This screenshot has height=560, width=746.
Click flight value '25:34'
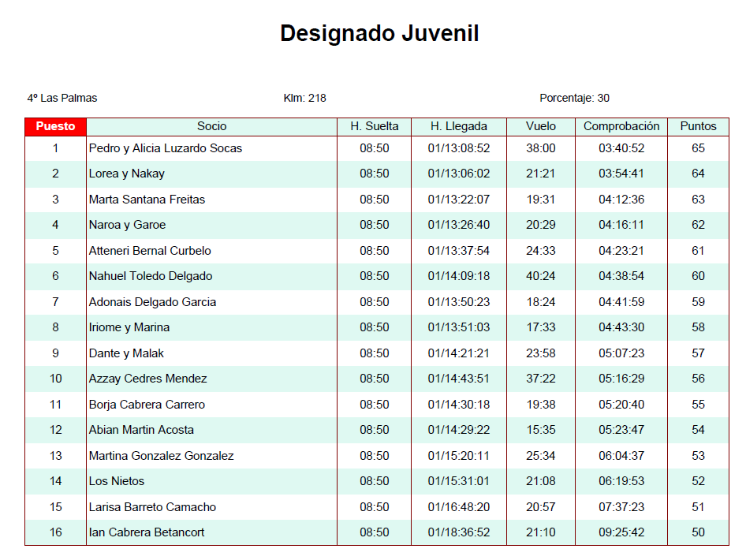click(x=541, y=456)
